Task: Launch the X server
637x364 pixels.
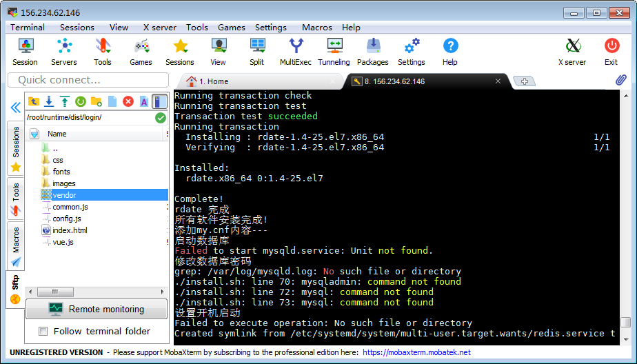Action: point(572,52)
